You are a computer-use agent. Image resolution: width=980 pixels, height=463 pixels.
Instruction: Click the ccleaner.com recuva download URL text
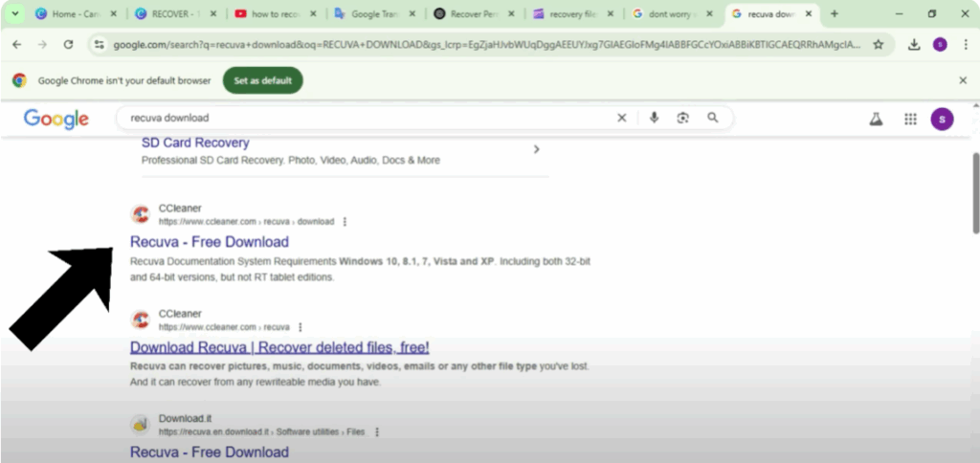(x=246, y=222)
